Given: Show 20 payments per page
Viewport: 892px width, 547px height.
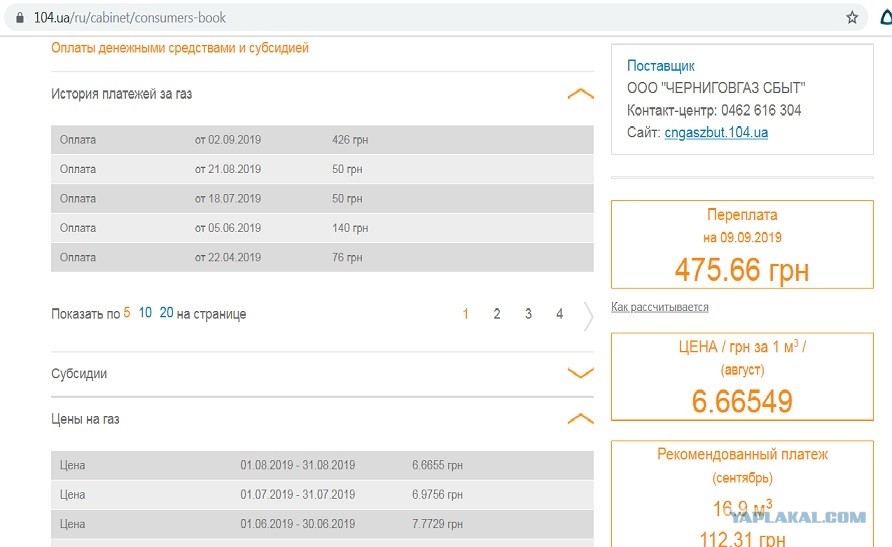Looking at the screenshot, I should point(166,313).
